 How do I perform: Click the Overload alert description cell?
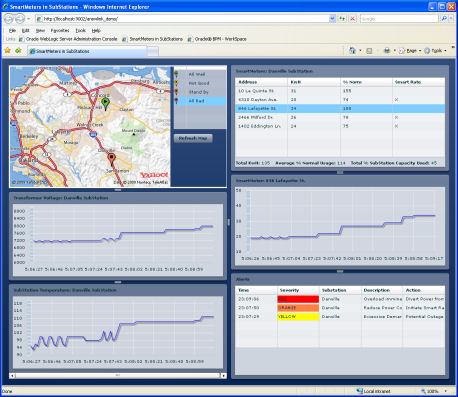coord(382,299)
